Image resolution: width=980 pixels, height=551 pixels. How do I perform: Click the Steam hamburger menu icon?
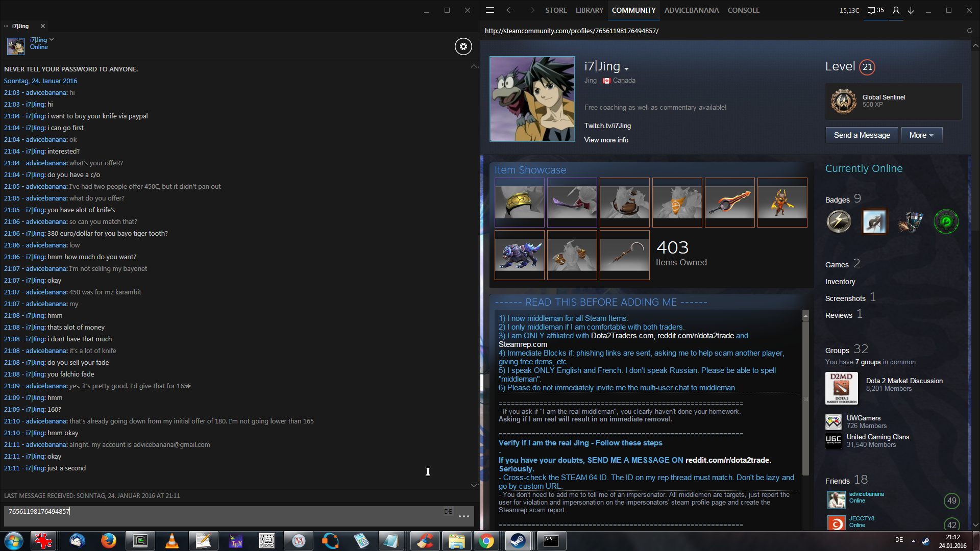[490, 10]
